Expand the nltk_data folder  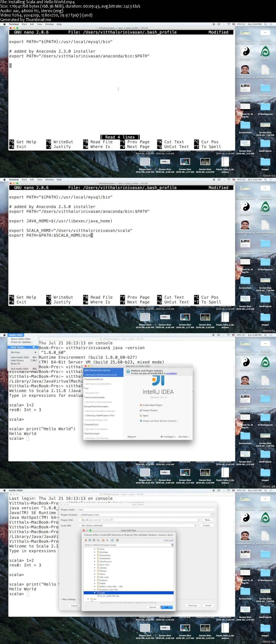pos(95,577)
